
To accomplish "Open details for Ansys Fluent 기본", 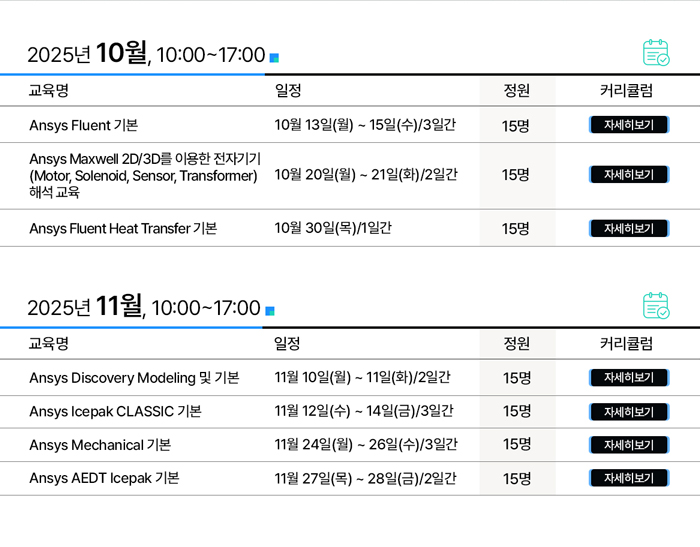I will [629, 125].
